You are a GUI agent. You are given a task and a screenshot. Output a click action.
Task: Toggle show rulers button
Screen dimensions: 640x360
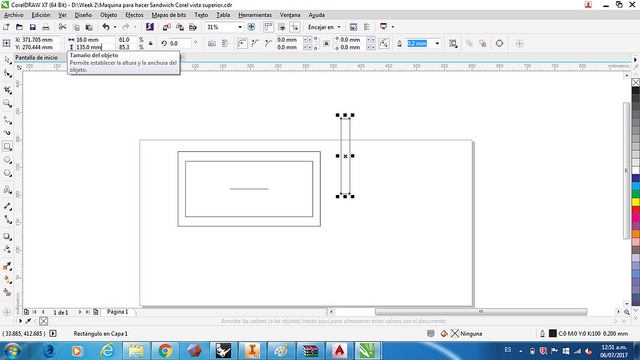[x=268, y=27]
